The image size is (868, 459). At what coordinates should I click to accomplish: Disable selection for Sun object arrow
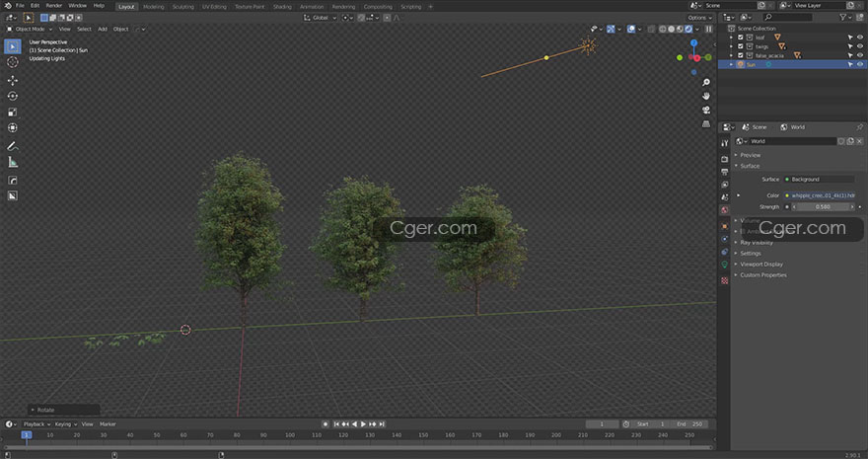pyautogui.click(x=850, y=65)
